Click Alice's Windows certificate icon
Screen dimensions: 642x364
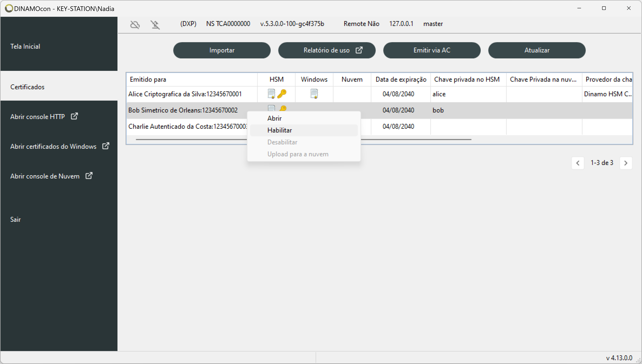(x=314, y=94)
